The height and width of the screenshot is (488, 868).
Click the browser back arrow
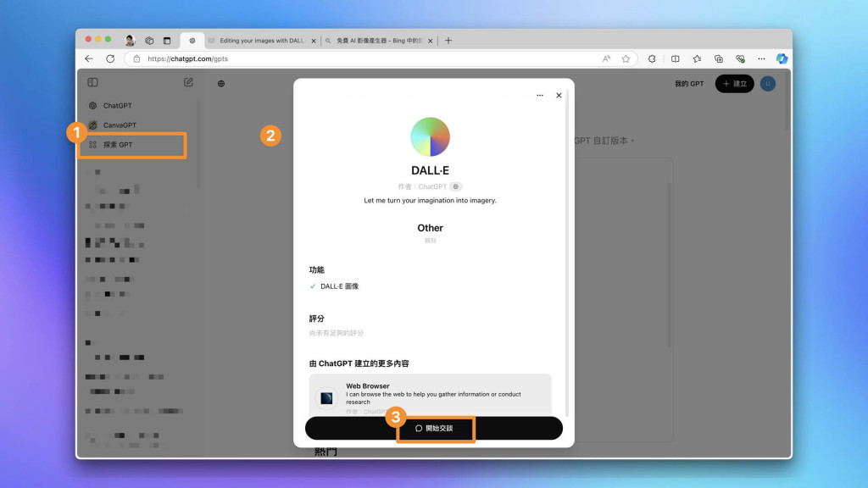pyautogui.click(x=88, y=58)
